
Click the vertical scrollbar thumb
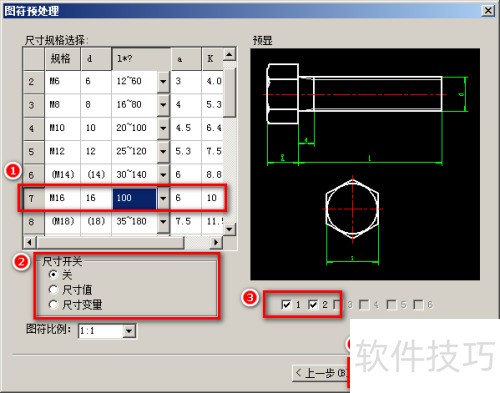tap(229, 92)
